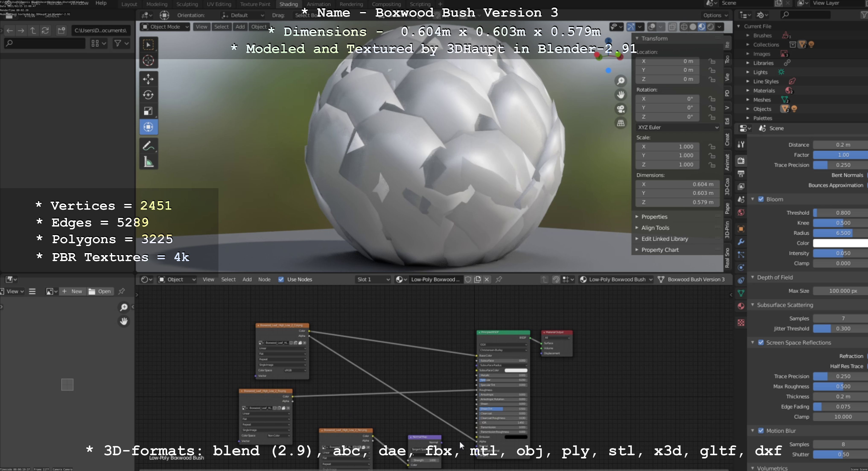The width and height of the screenshot is (868, 471).
Task: Expand the Align Tools panel
Action: pos(655,228)
